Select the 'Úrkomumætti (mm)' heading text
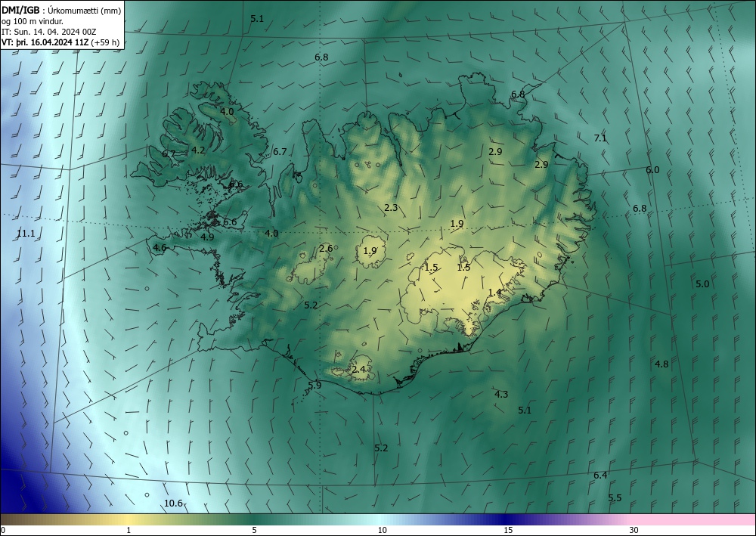 pyautogui.click(x=85, y=11)
